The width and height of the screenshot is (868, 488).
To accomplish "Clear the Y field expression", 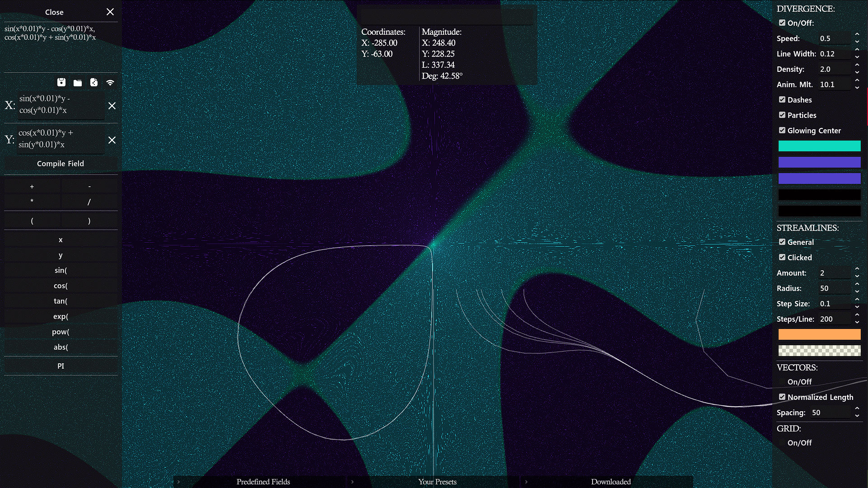I will click(112, 140).
